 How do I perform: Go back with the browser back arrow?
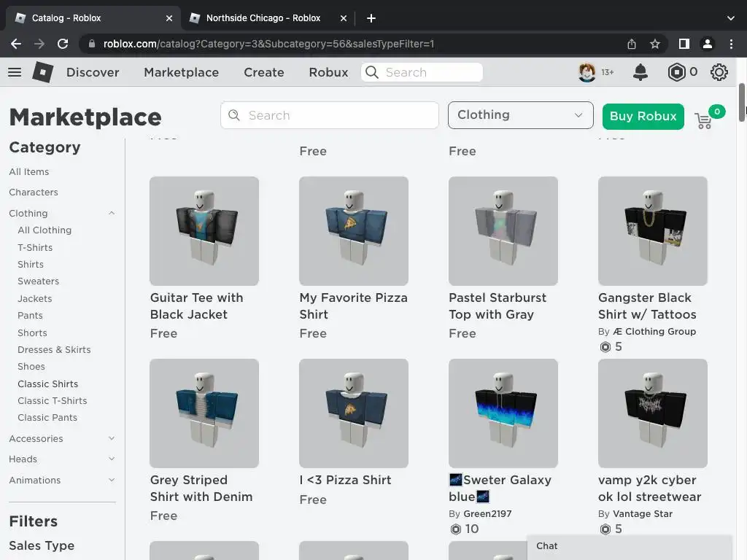(x=16, y=44)
